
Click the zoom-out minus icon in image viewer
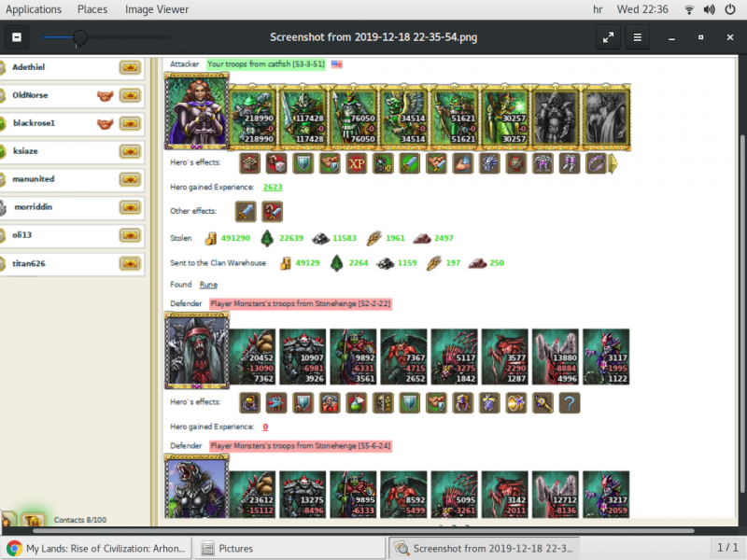pyautogui.click(x=16, y=37)
